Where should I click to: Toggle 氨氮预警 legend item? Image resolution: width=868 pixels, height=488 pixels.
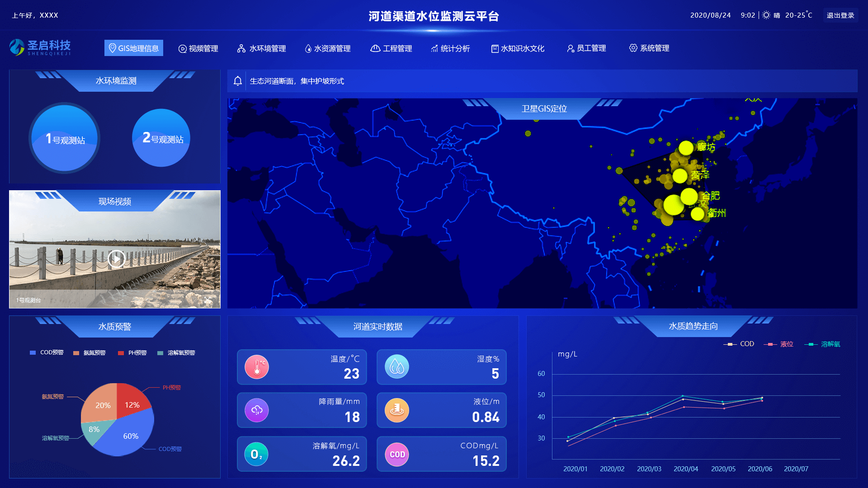[x=89, y=353]
